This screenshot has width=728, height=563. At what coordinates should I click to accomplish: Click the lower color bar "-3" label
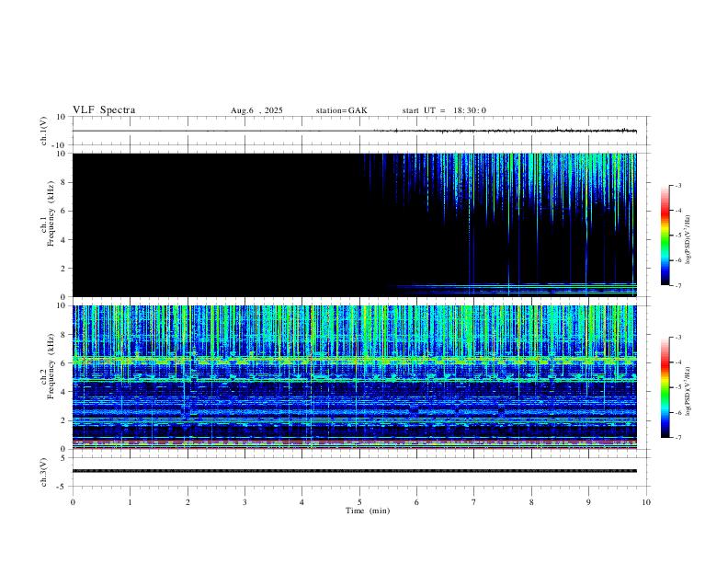pyautogui.click(x=677, y=338)
